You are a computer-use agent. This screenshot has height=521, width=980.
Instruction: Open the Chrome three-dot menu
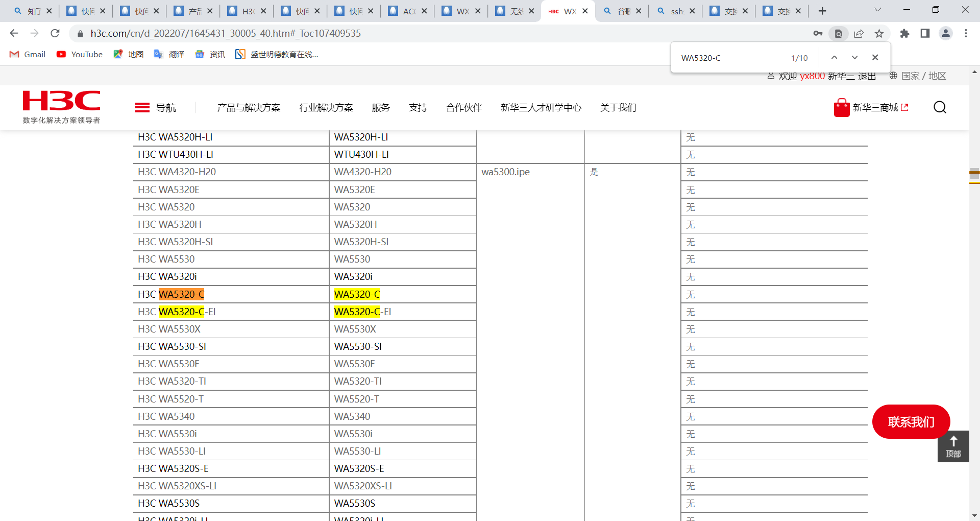(966, 33)
